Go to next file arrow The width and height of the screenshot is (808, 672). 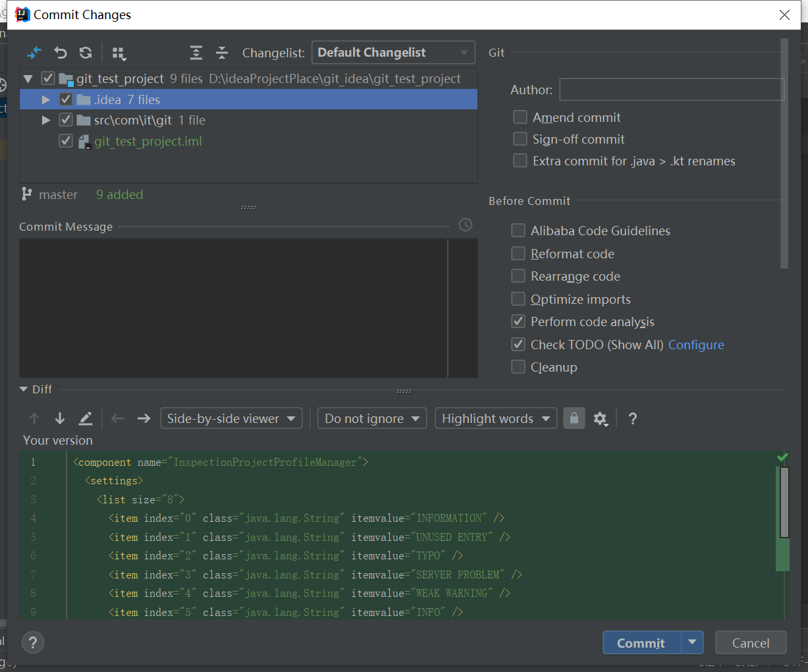point(144,418)
